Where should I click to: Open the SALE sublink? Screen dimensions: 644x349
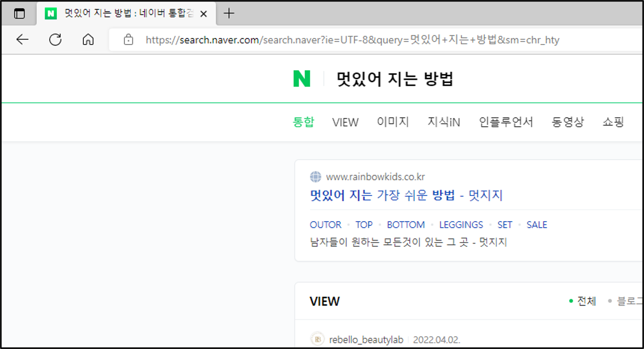tap(537, 225)
